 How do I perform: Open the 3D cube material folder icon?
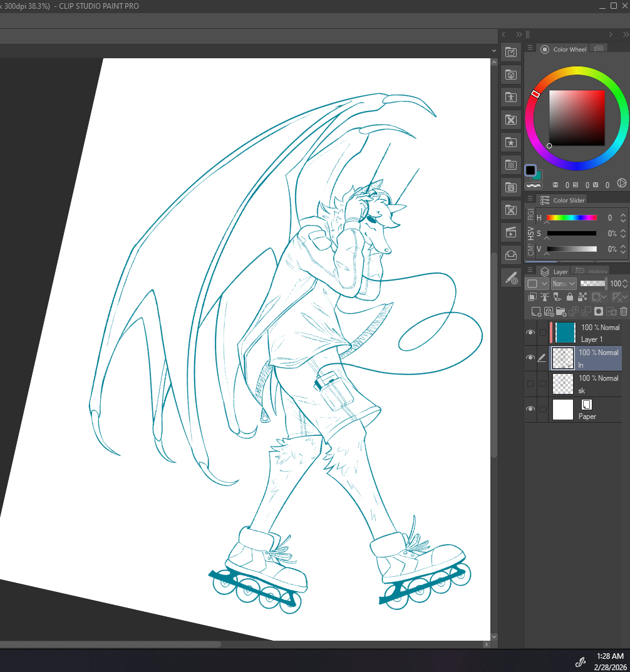(511, 75)
